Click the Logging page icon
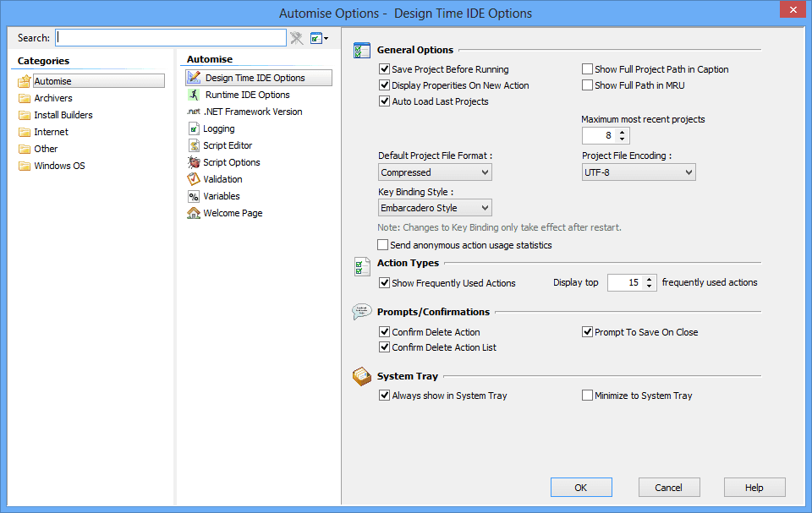812x513 pixels. coord(194,128)
